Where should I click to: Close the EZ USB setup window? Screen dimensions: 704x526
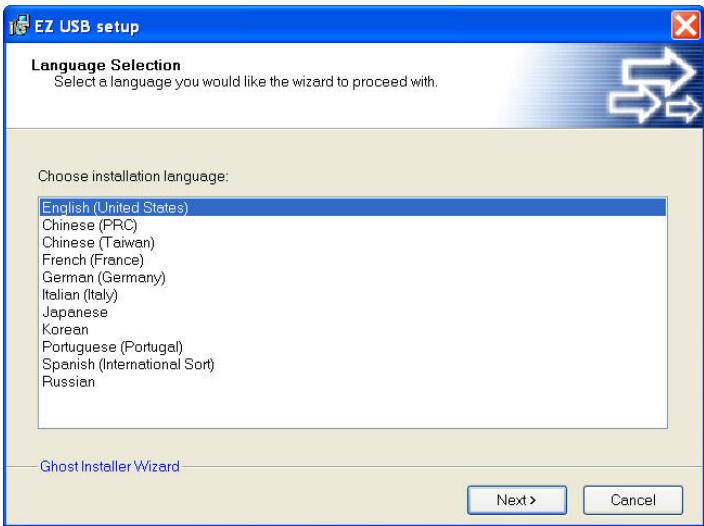685,25
